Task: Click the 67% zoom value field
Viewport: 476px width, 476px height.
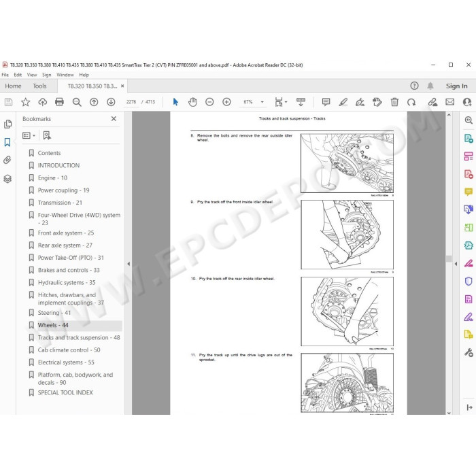Action: coord(248,102)
